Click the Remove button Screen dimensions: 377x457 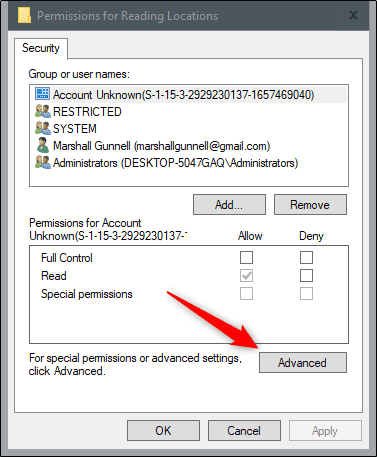(310, 204)
